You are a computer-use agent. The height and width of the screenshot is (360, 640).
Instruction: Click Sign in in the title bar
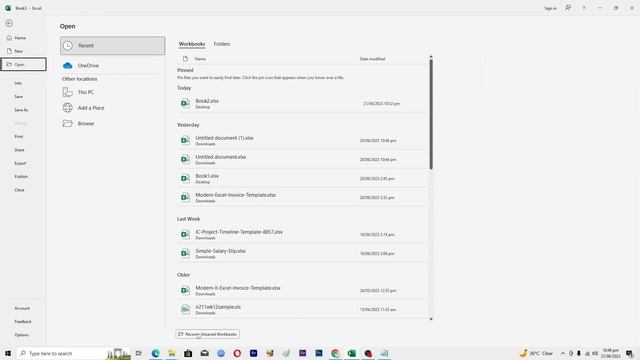coord(550,8)
